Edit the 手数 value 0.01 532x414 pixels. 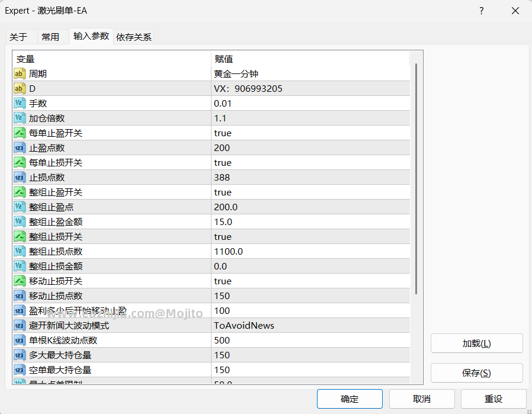tap(310, 104)
